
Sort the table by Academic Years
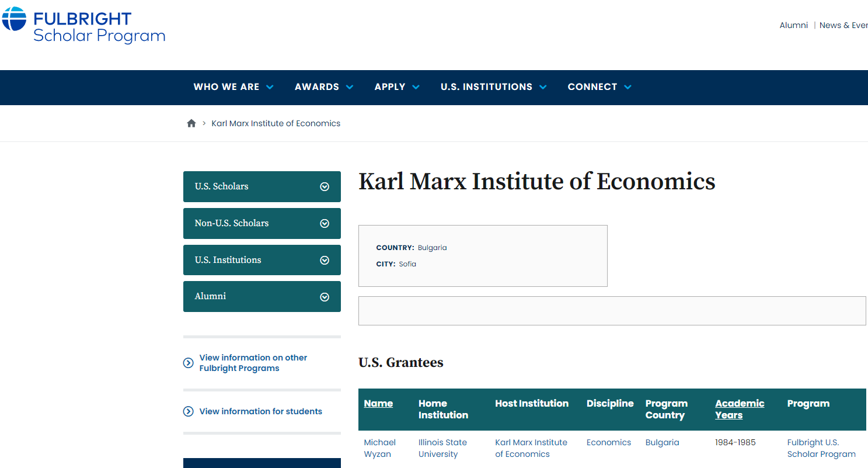pos(739,409)
